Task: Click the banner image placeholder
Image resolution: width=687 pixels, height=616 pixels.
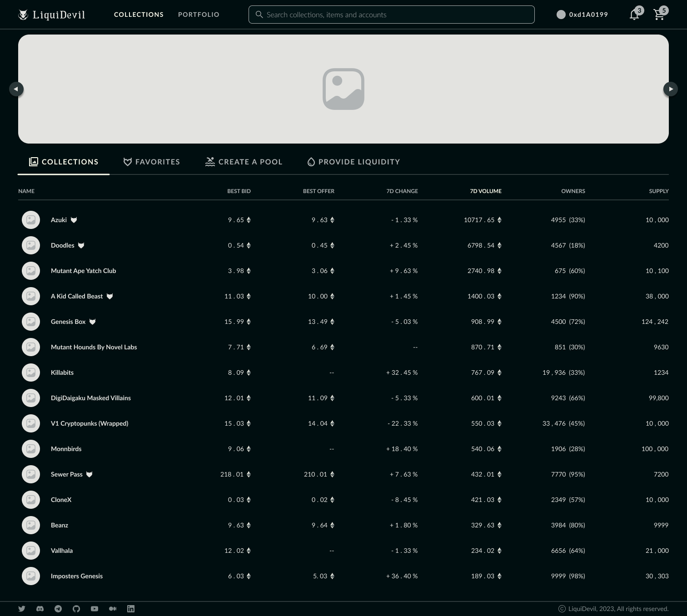Action: click(343, 89)
